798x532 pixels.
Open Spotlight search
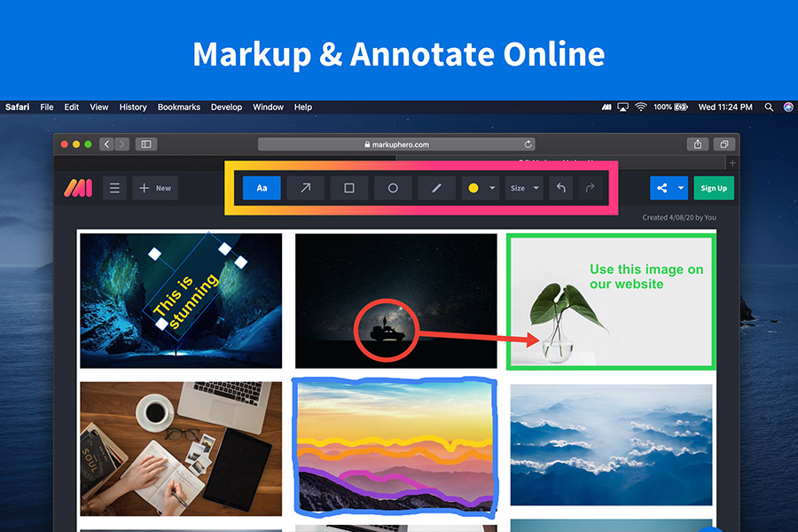point(769,107)
